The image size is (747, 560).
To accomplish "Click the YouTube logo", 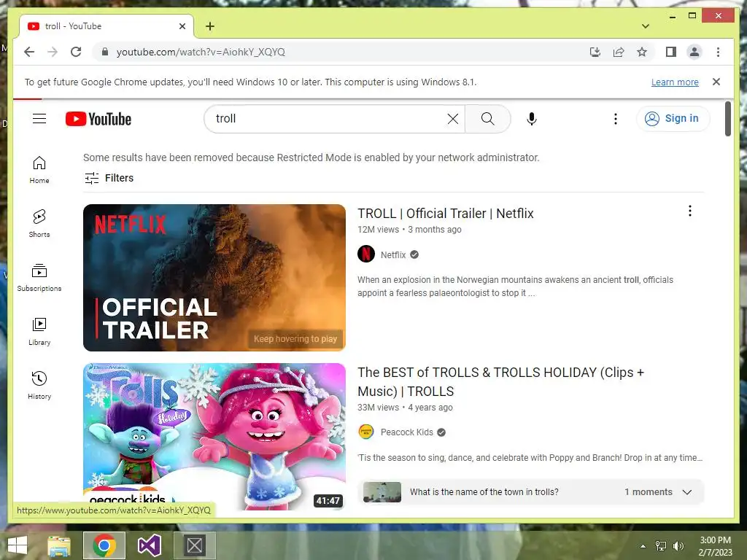I will [x=98, y=119].
